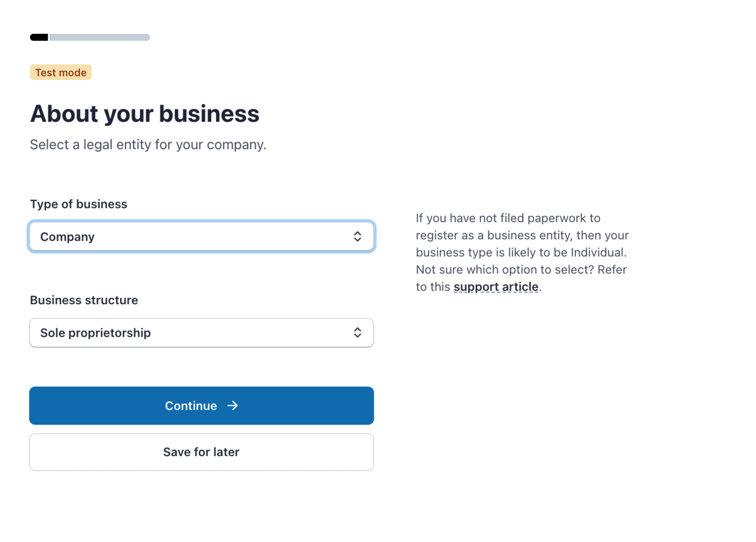This screenshot has width=756, height=542.
Task: Click the legal entity subtitle text
Action: click(148, 145)
